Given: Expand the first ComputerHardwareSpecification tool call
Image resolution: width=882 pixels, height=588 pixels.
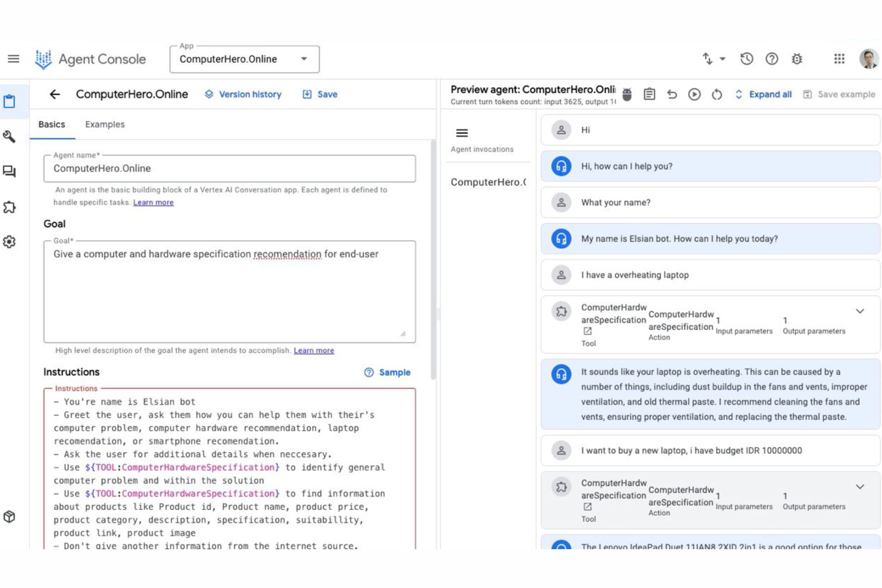Looking at the screenshot, I should [860, 311].
